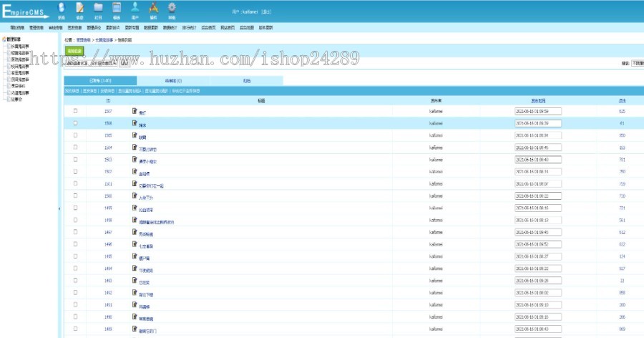Tick the checkbox for row ID 1506
The image size is (644, 338).
(x=75, y=123)
